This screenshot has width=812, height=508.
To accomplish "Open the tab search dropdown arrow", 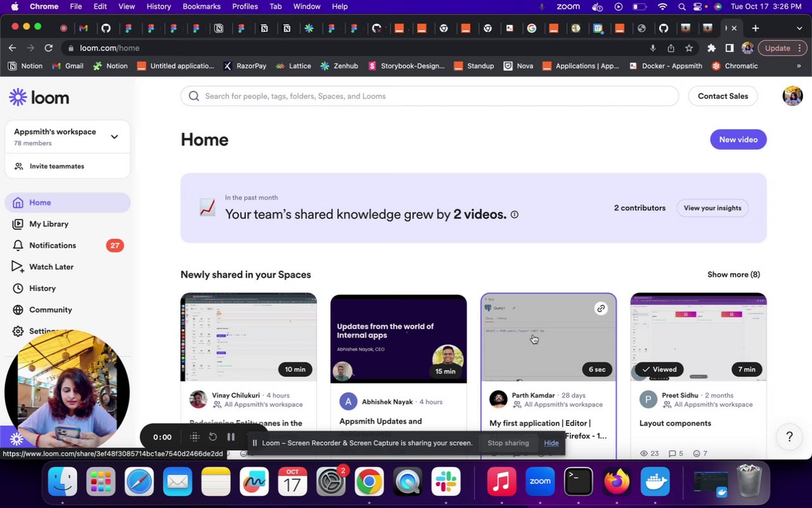I will pos(799,29).
